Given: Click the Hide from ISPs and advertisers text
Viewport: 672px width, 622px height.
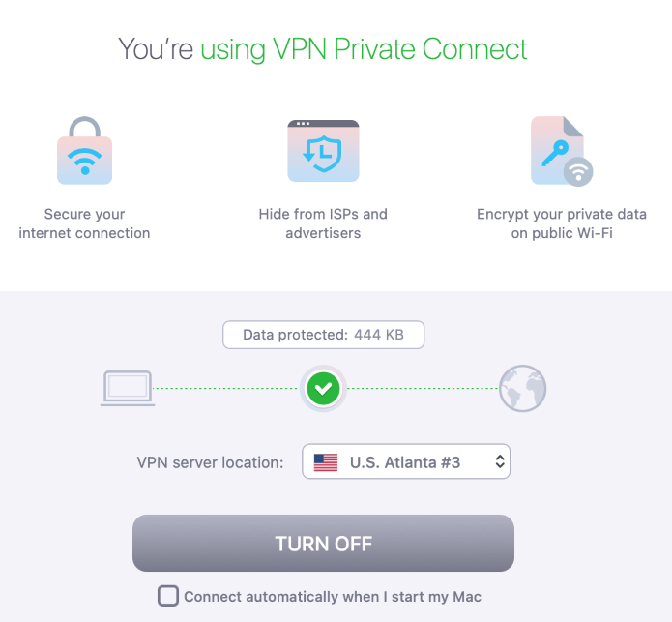Looking at the screenshot, I should [x=323, y=223].
